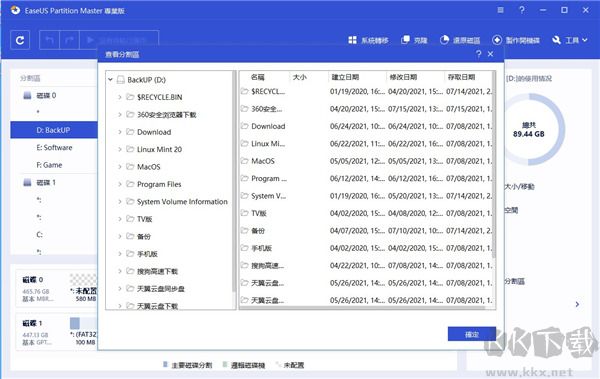The width and height of the screenshot is (600, 379).
Task: Select 磁碟 1 entry in partition list
Action: click(46, 183)
